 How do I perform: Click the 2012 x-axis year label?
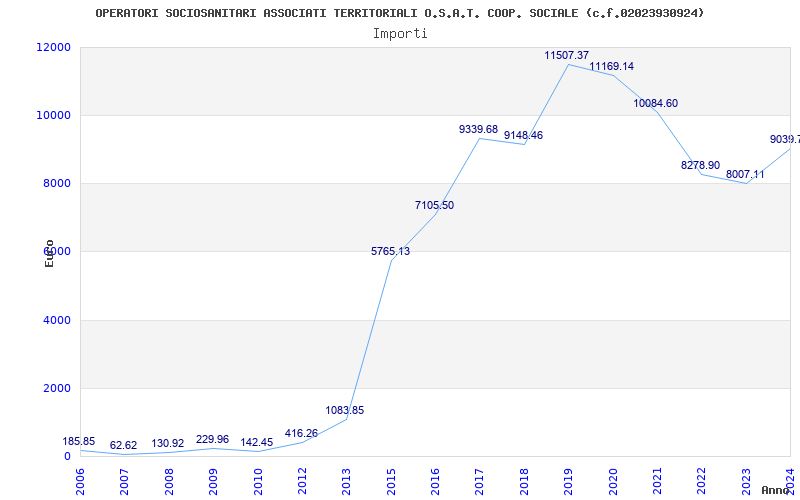(303, 481)
